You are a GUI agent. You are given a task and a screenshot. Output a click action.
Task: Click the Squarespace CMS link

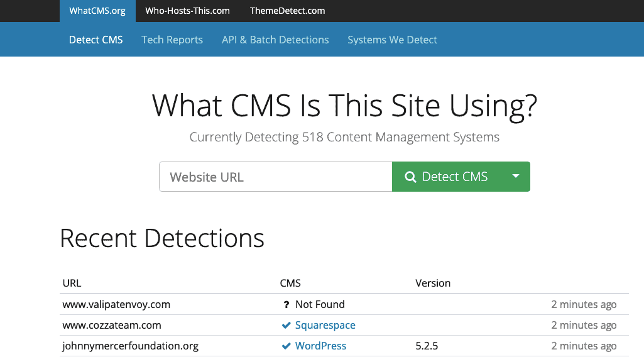[325, 326]
